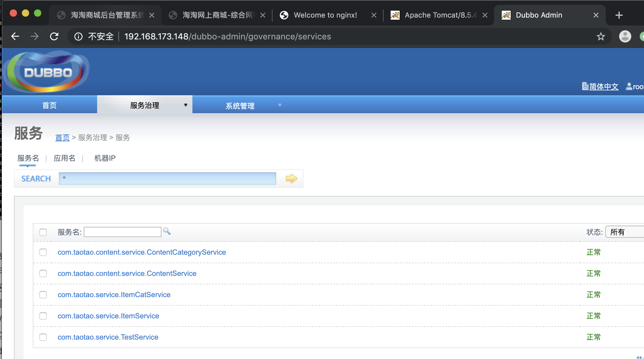This screenshot has width=644, height=359.
Task: Reload the page with the refresh icon
Action: click(54, 37)
